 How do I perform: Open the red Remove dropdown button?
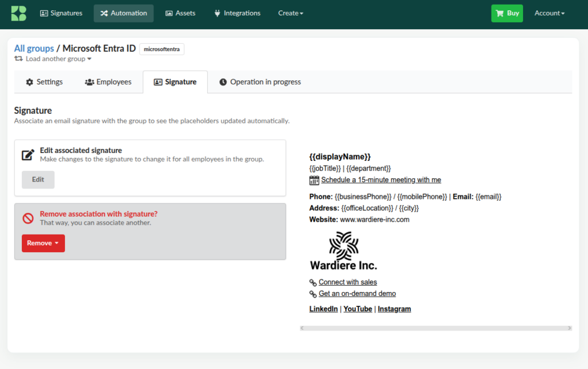(43, 243)
